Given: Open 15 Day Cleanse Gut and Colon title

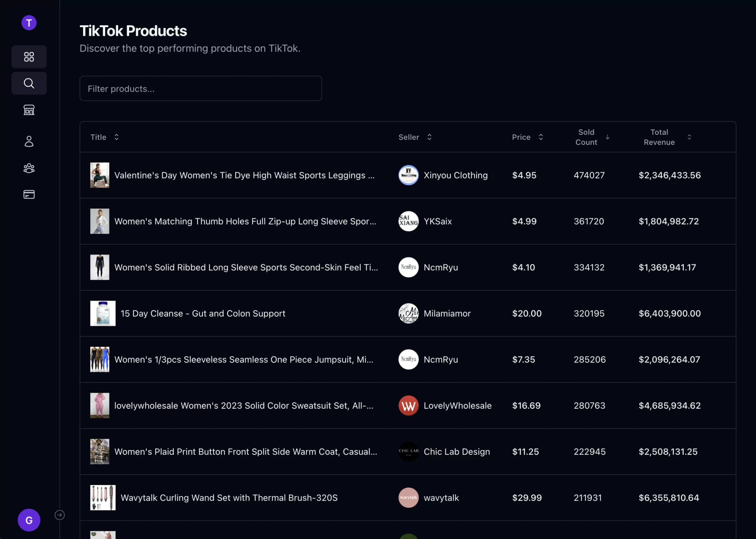Looking at the screenshot, I should tap(203, 313).
